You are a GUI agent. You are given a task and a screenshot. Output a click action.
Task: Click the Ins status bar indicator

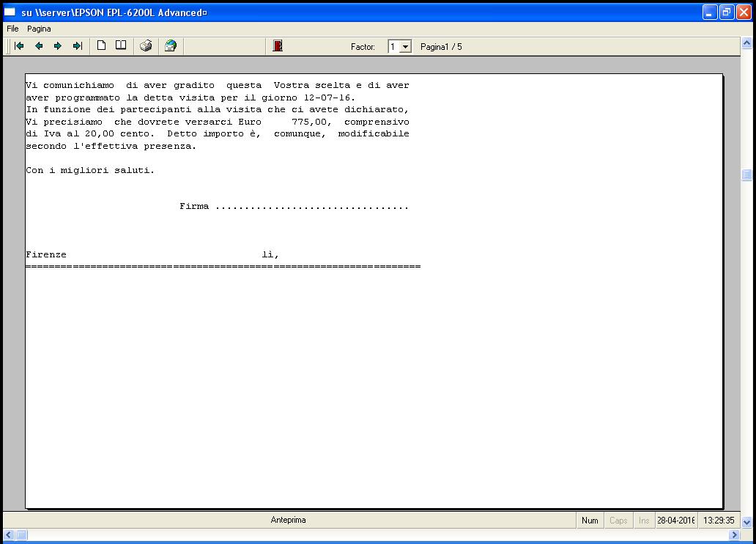(644, 521)
